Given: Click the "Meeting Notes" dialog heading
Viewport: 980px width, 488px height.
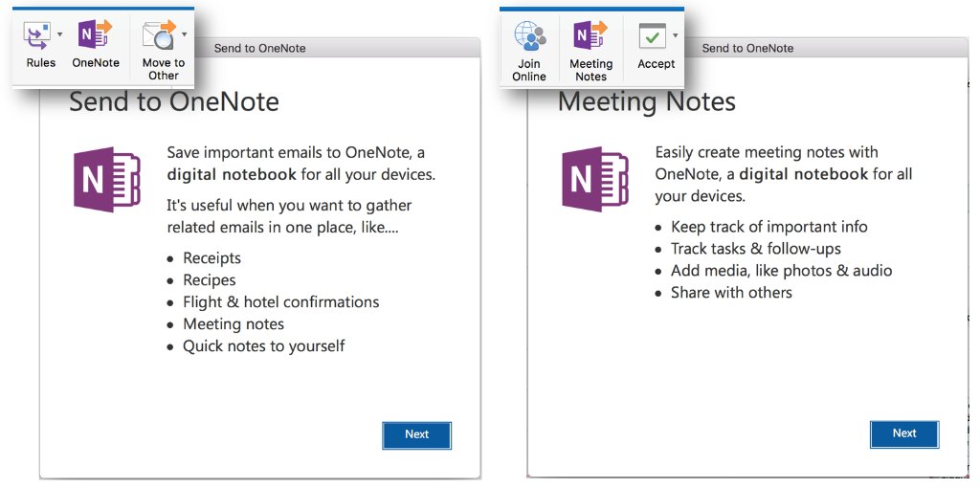Looking at the screenshot, I should 647,101.
